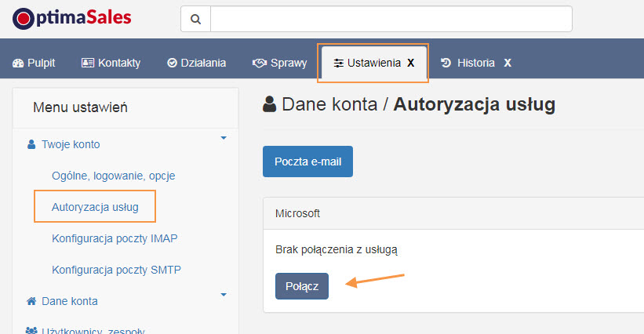Close the Historia tab
644x334 pixels.
(x=508, y=63)
